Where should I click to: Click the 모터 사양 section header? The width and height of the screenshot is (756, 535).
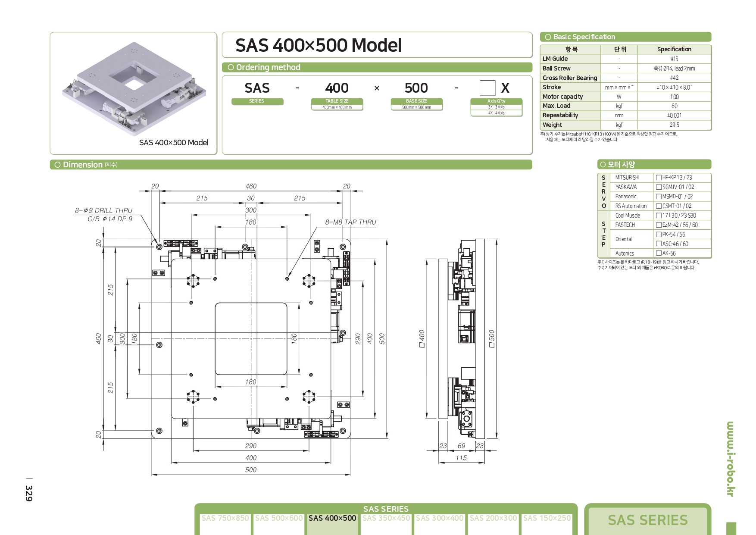(654, 165)
